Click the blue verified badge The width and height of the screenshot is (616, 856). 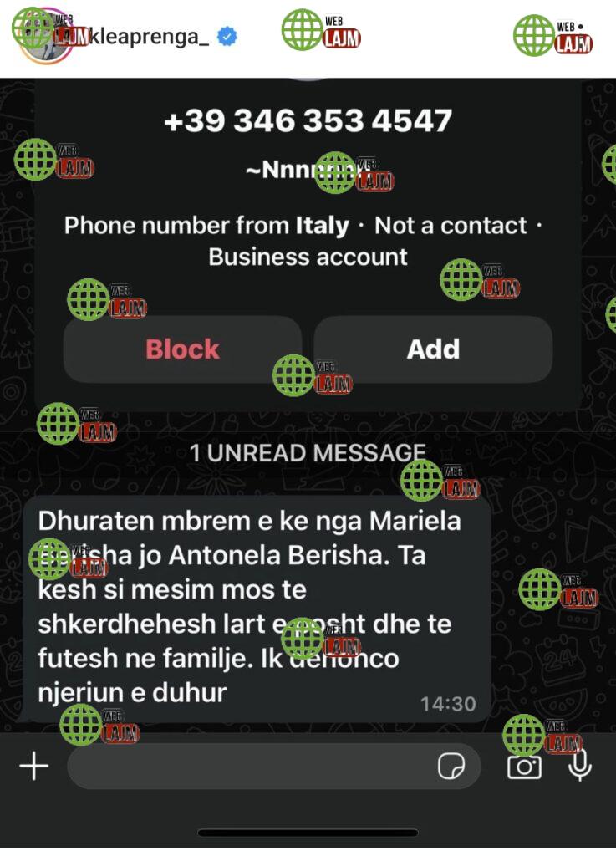(x=227, y=37)
